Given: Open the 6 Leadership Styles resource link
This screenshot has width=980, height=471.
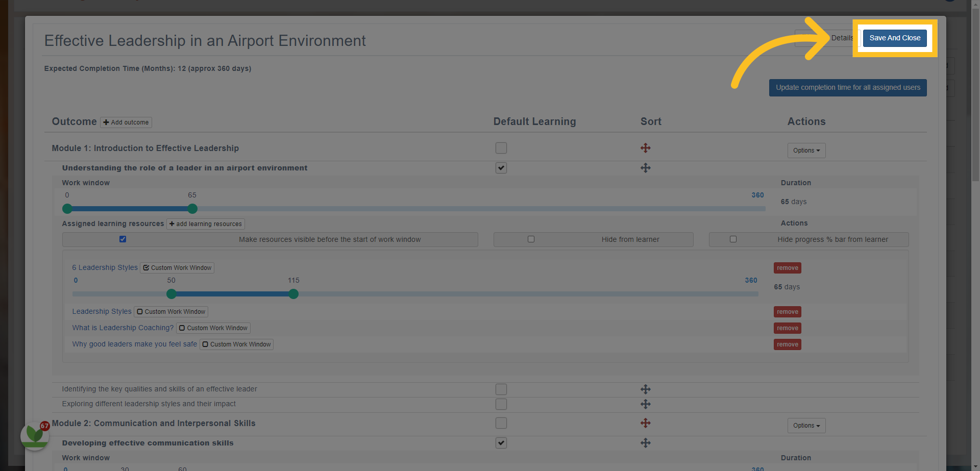Looking at the screenshot, I should coord(105,268).
